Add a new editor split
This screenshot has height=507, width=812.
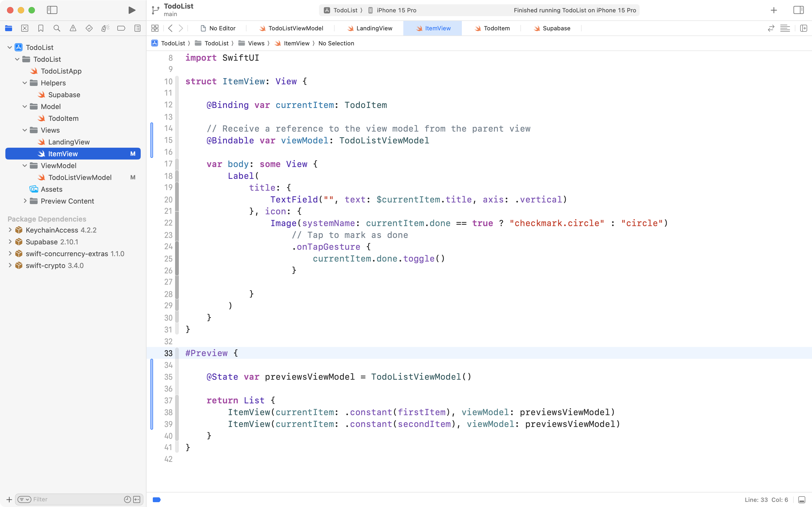click(x=804, y=28)
